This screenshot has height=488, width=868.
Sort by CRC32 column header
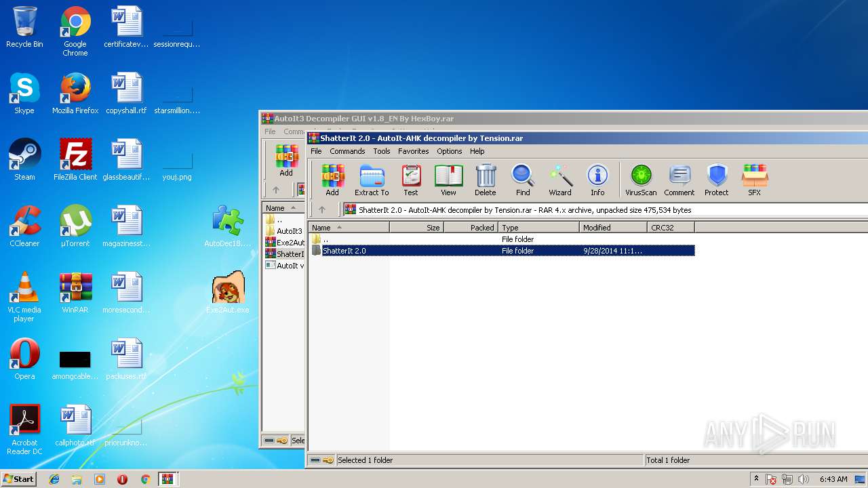pos(671,228)
